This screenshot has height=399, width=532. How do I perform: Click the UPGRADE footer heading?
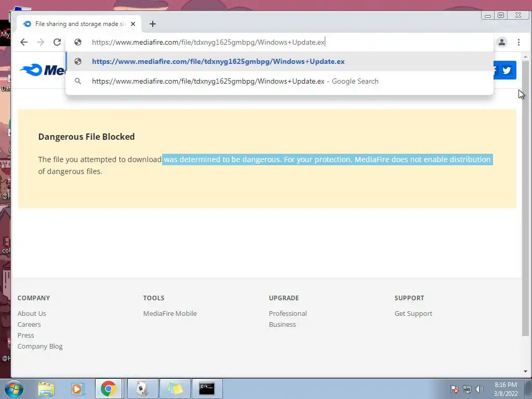pyautogui.click(x=284, y=298)
